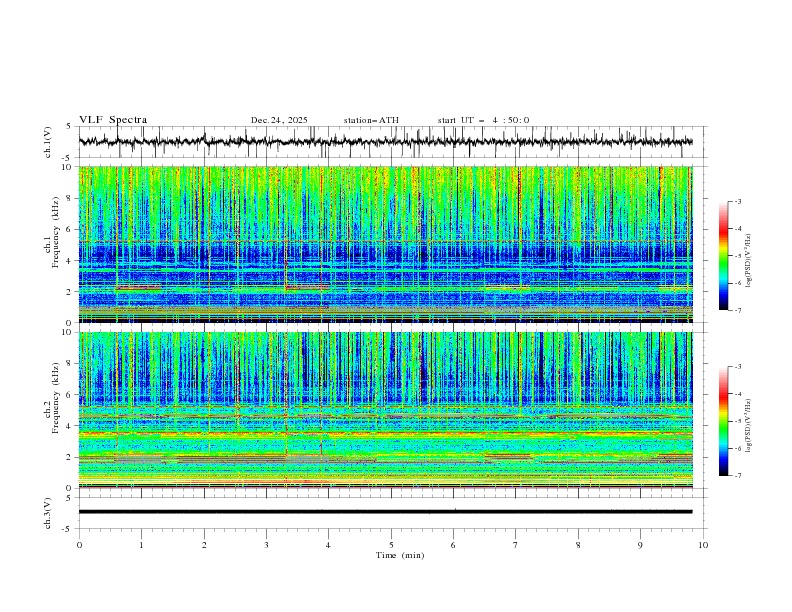
Task: Click the "8" tick on ch.1 frequency axis
Action: tap(71, 198)
